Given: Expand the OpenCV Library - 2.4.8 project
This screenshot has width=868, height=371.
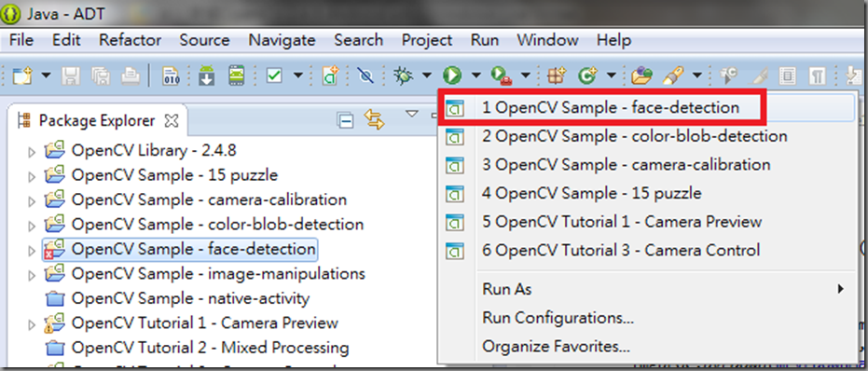Looking at the screenshot, I should point(32,152).
